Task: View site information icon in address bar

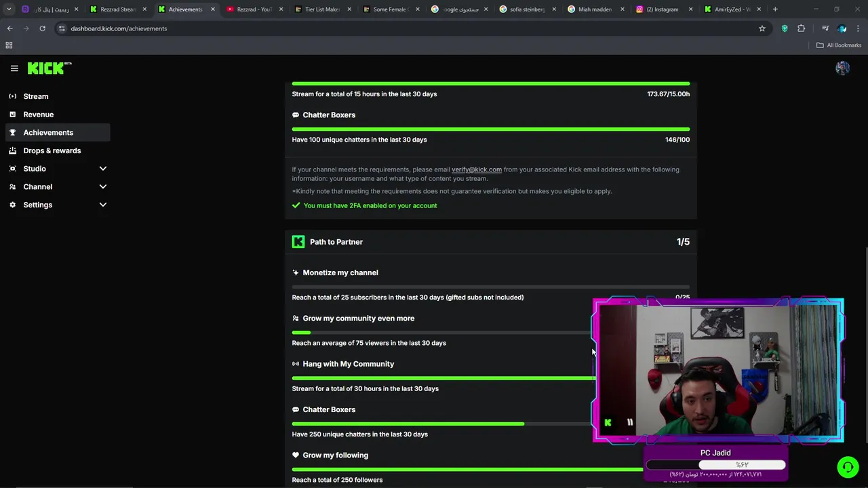Action: 62,28
